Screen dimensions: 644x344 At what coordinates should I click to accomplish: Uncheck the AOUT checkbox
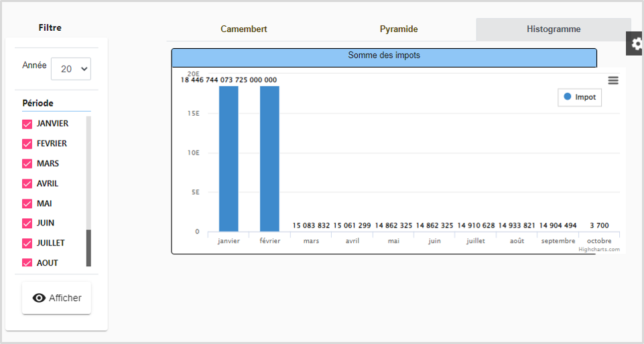click(27, 262)
